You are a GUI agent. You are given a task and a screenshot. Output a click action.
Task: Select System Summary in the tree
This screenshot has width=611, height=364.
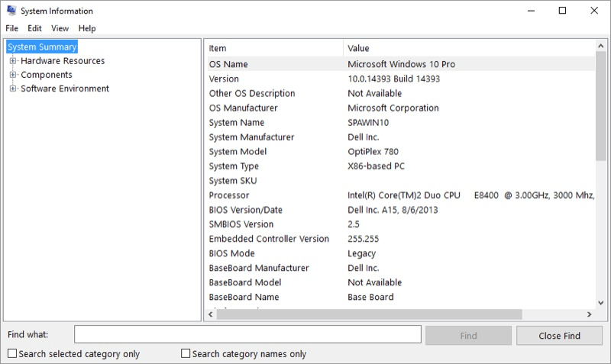pyautogui.click(x=42, y=47)
